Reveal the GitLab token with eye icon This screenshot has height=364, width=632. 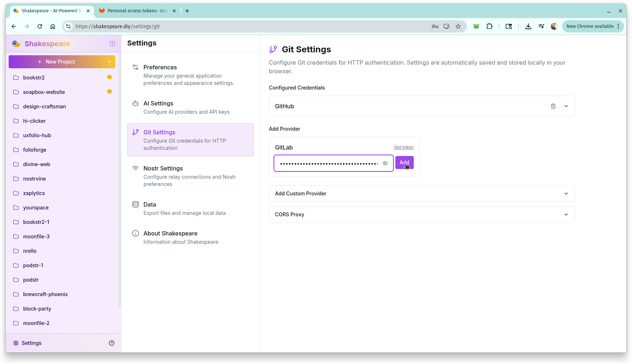385,163
